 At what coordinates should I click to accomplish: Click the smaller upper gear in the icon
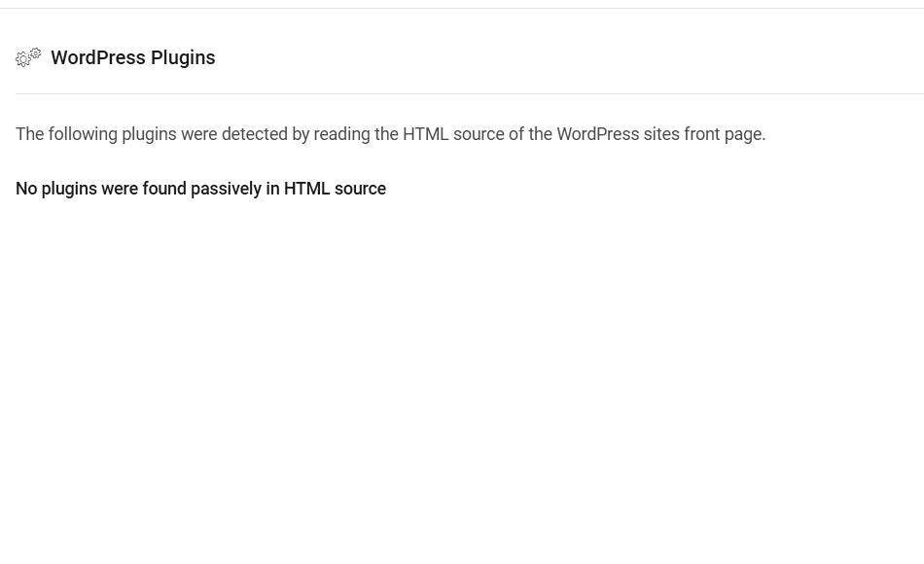point(35,53)
